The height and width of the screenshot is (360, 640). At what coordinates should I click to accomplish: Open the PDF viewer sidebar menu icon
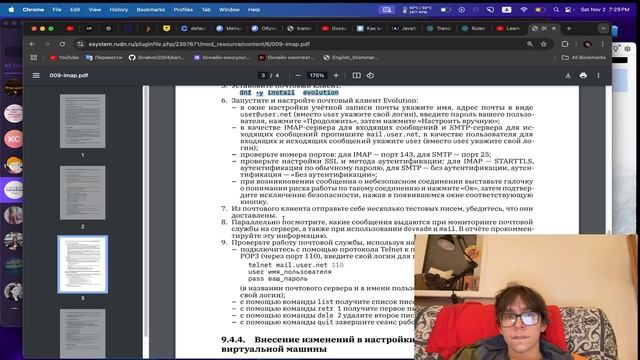pos(36,76)
